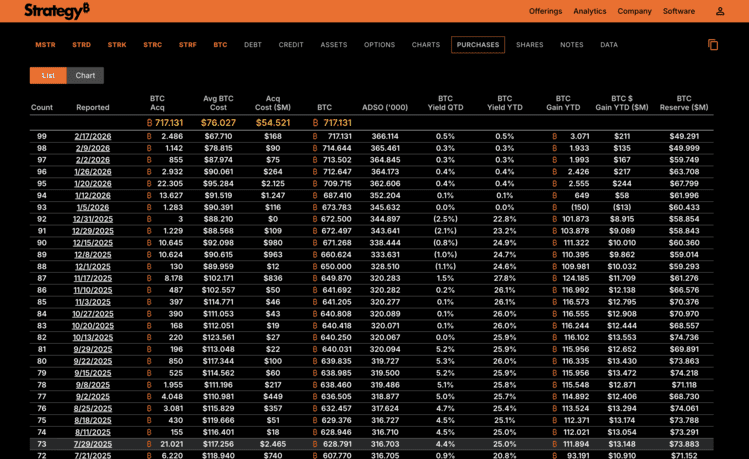Open the Offerings menu
Image resolution: width=749 pixels, height=459 pixels.
tap(545, 11)
